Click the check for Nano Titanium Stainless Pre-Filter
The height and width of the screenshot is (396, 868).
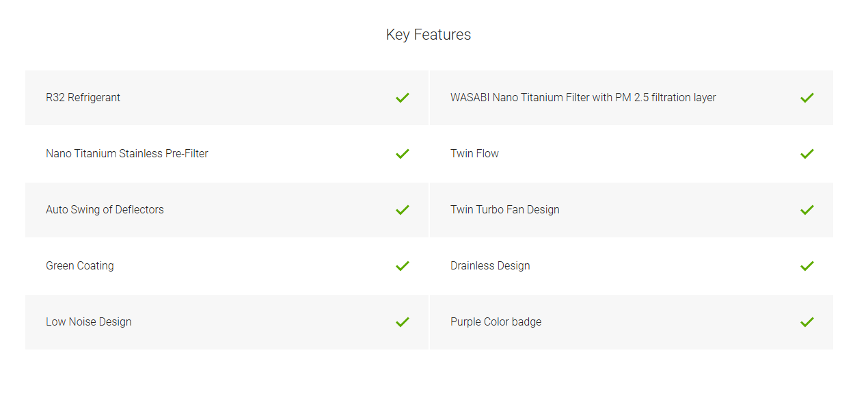coord(403,154)
